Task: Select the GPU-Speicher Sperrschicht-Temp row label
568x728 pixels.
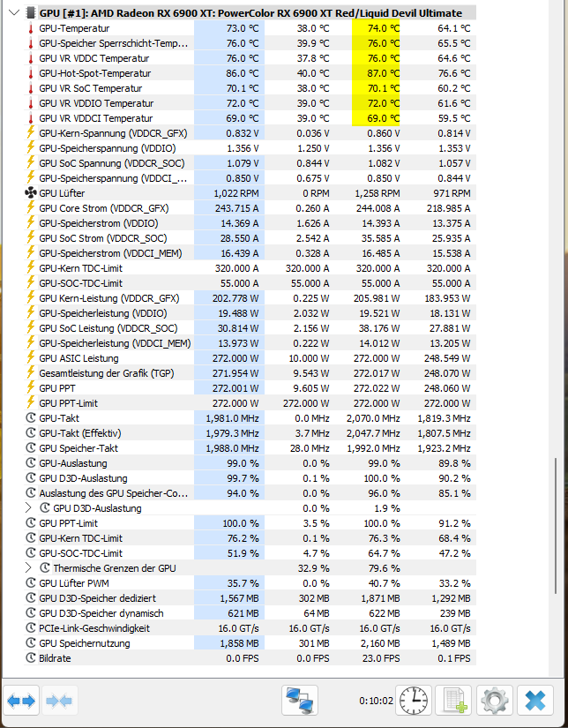Action: click(x=114, y=43)
